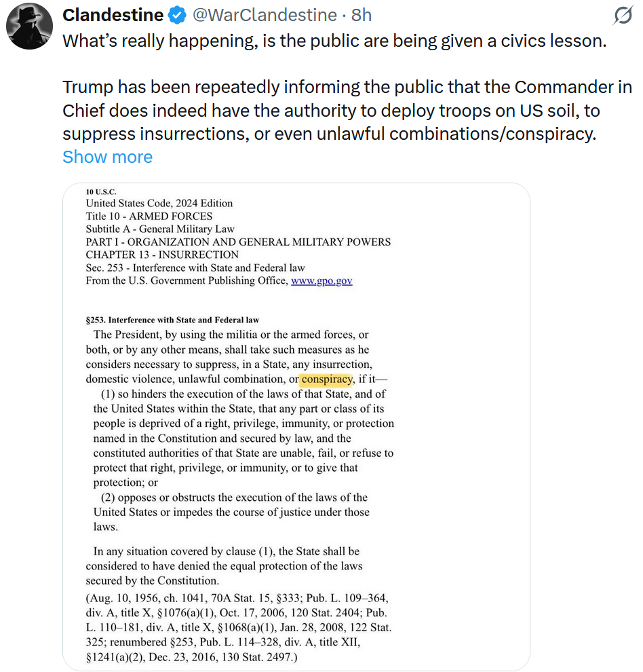Viewport: 643px width, 672px height.
Task: Click the yellow highlighted word conspiracy
Action: (326, 379)
